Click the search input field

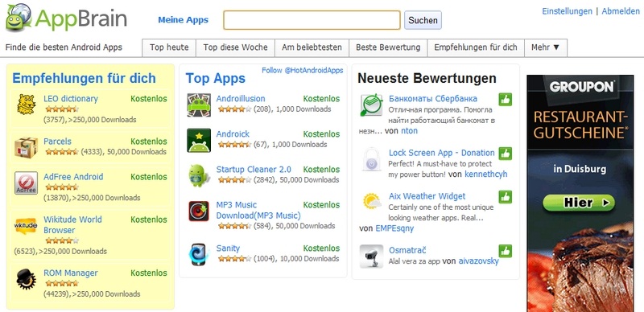(312, 20)
